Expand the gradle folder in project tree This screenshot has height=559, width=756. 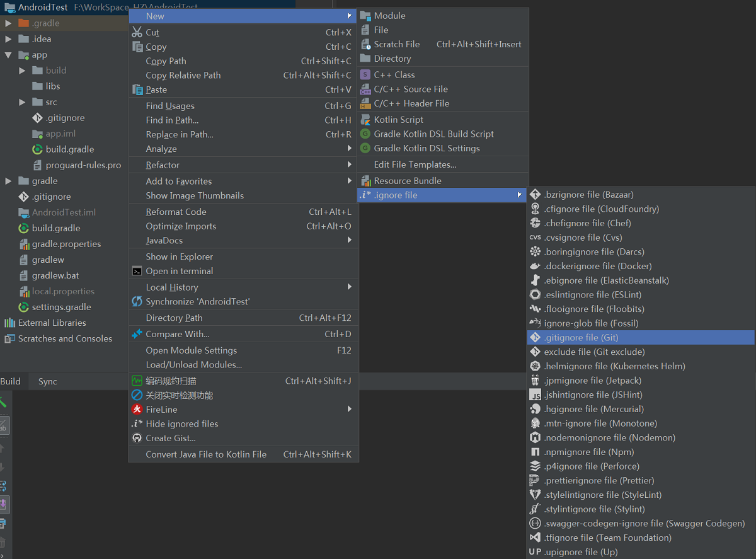point(8,181)
